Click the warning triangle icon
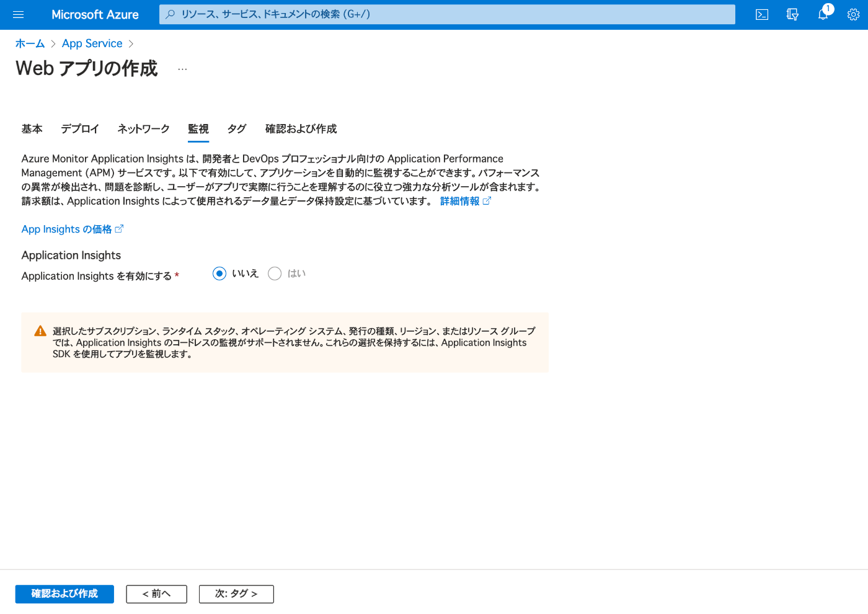Viewport: 868px width, 614px height. point(40,331)
